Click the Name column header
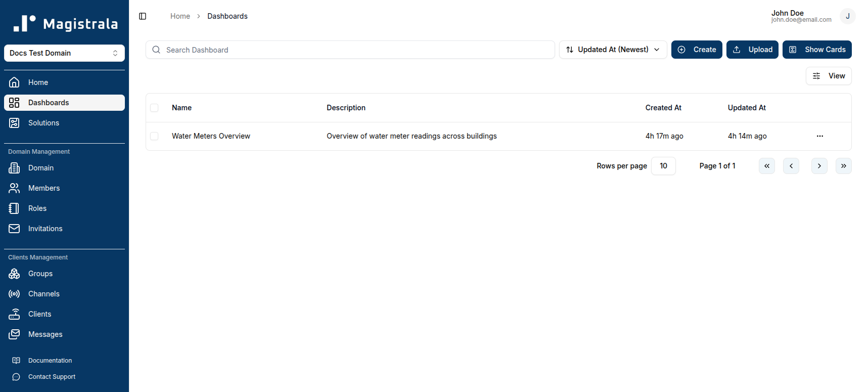This screenshot has height=392, width=868. click(181, 108)
